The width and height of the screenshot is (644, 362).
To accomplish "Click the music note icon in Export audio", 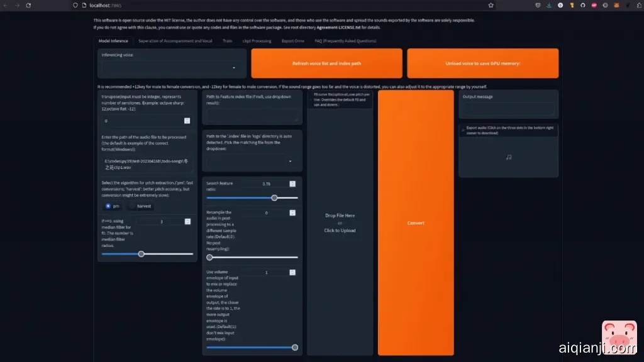I will tap(508, 157).
